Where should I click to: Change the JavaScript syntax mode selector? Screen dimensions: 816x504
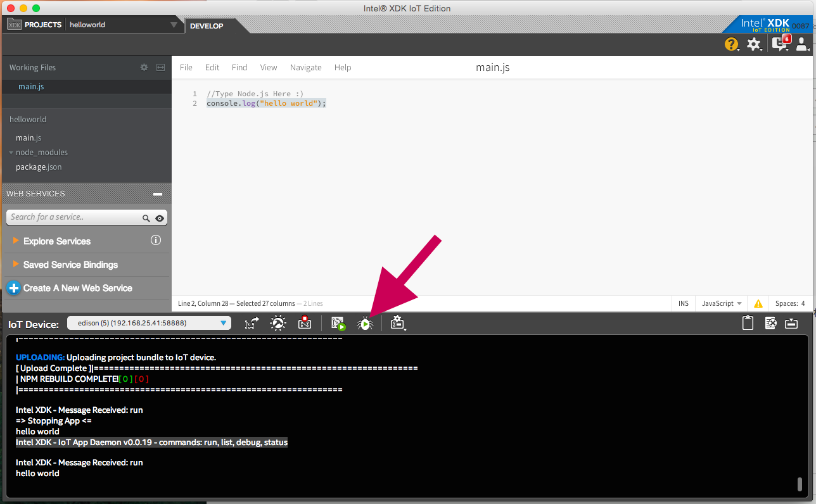tap(720, 303)
